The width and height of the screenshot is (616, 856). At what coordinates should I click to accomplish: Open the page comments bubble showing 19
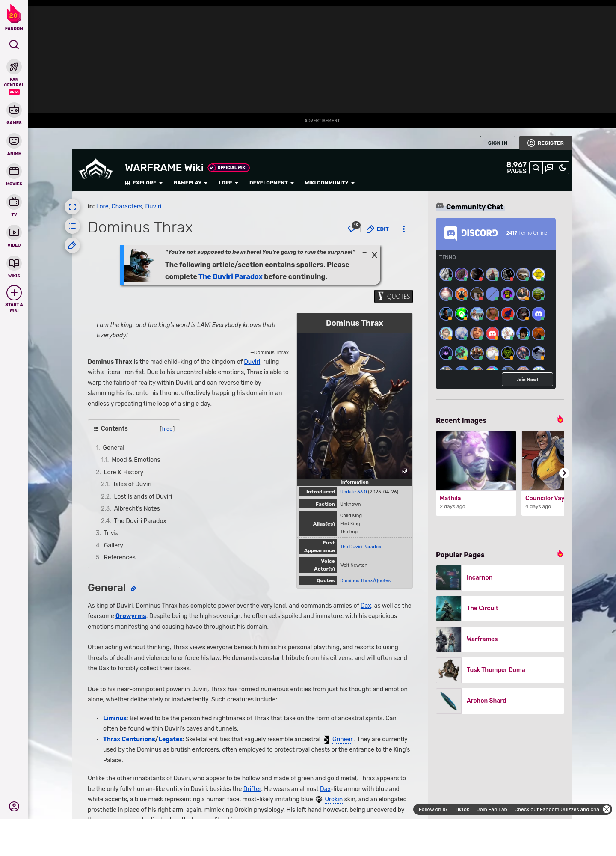pyautogui.click(x=354, y=228)
